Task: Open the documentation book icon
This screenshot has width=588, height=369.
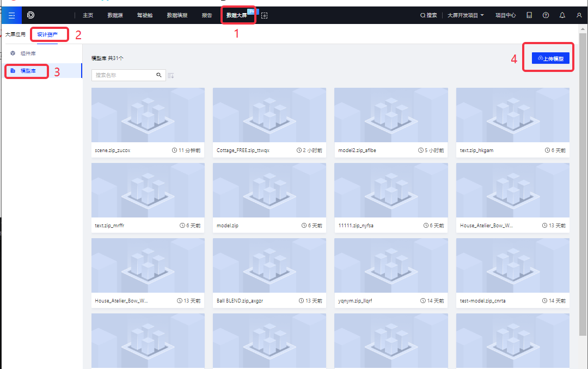Action: [529, 15]
